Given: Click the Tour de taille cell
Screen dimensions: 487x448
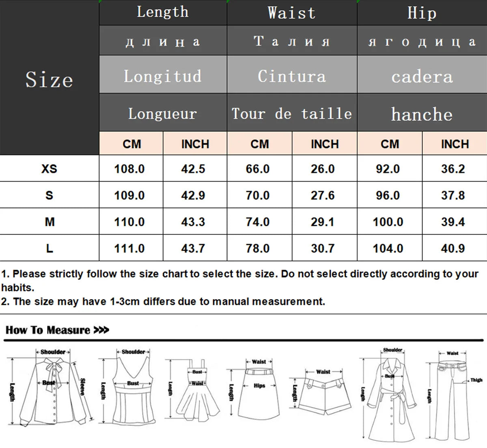Looking at the screenshot, I should coord(291,114).
